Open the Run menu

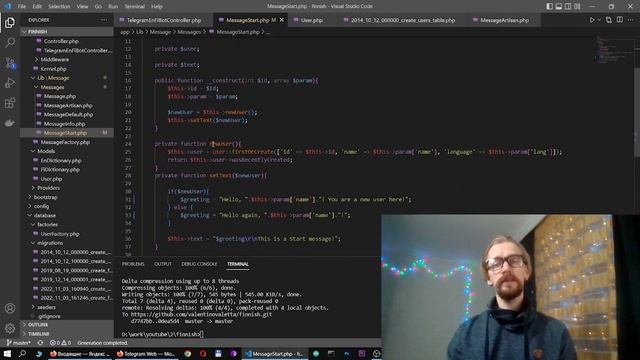113,6
